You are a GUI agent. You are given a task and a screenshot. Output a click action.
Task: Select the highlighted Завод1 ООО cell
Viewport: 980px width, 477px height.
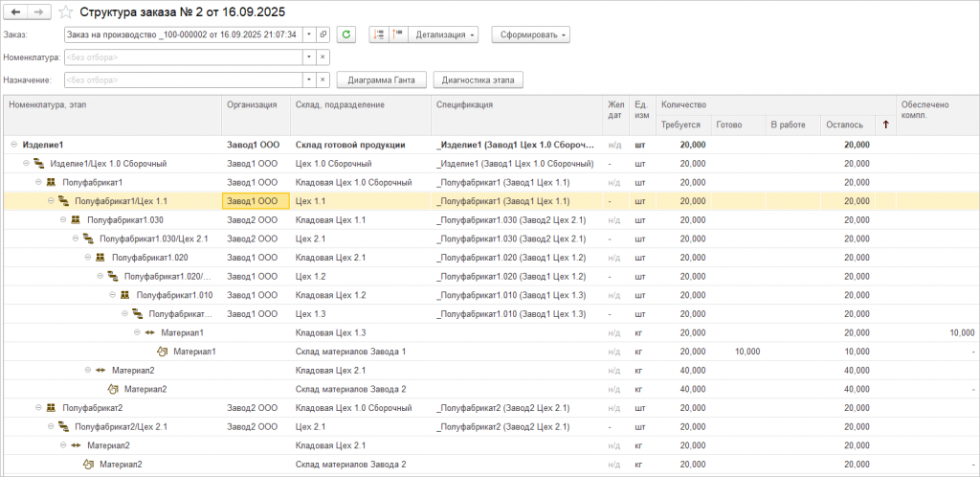click(x=256, y=201)
